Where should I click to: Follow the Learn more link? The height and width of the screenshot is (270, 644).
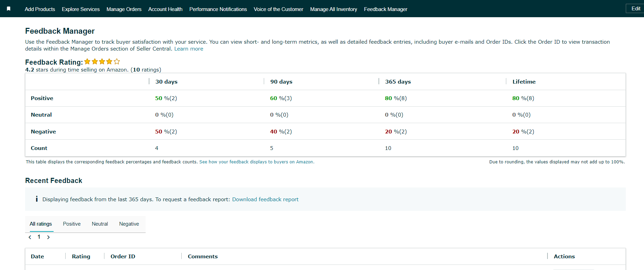click(189, 49)
